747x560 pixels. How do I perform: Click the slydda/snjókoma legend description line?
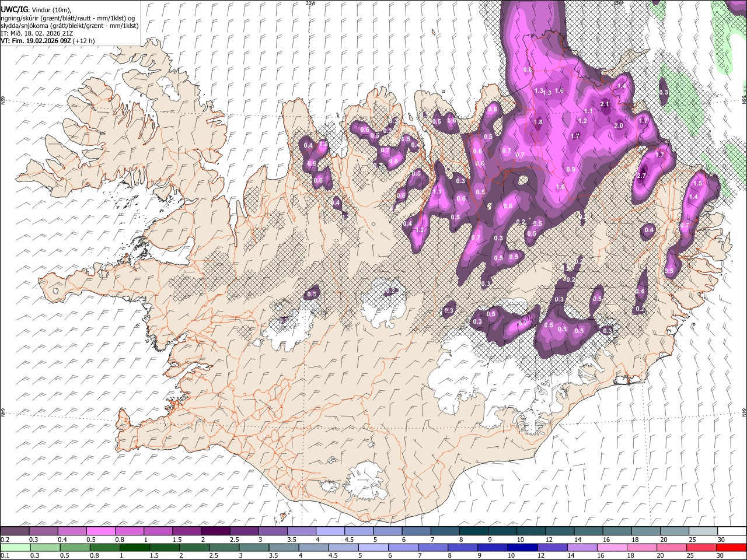[69, 26]
